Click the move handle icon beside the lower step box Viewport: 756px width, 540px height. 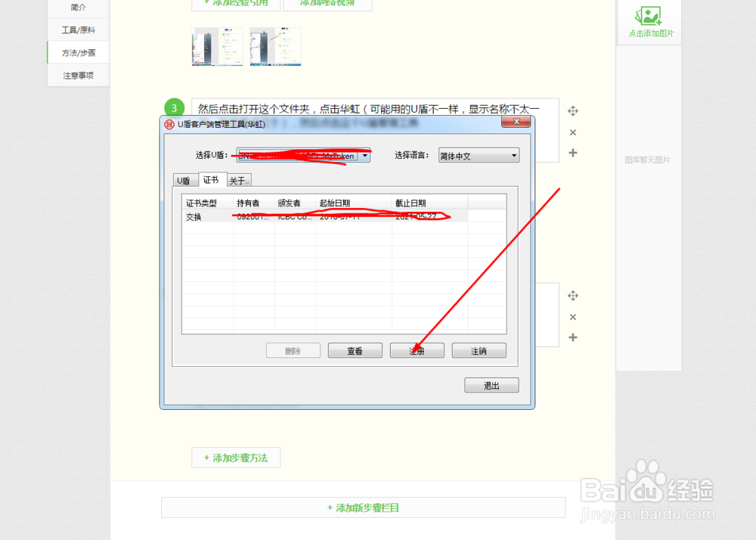click(x=573, y=296)
